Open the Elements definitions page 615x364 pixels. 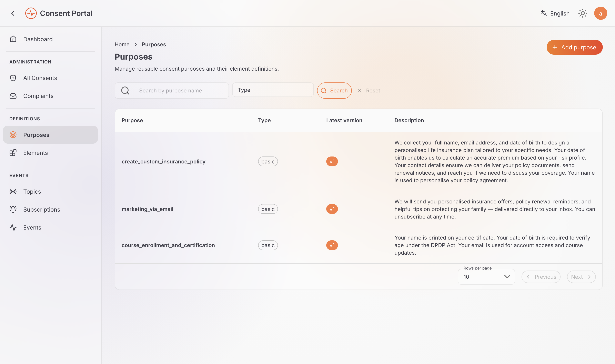[50, 153]
